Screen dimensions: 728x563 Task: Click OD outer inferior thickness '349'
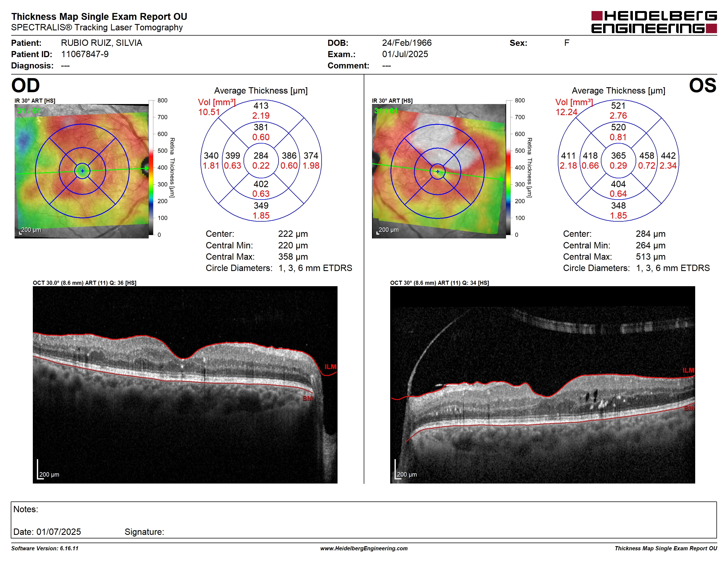[x=261, y=205]
